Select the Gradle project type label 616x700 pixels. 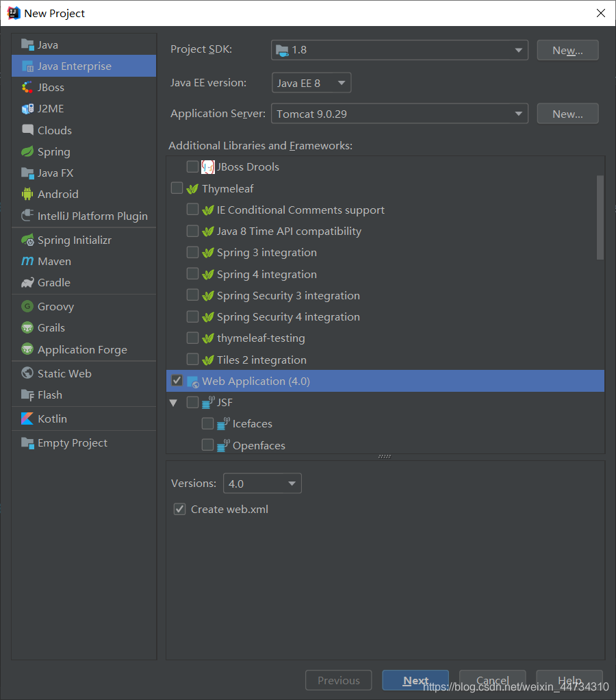point(54,283)
